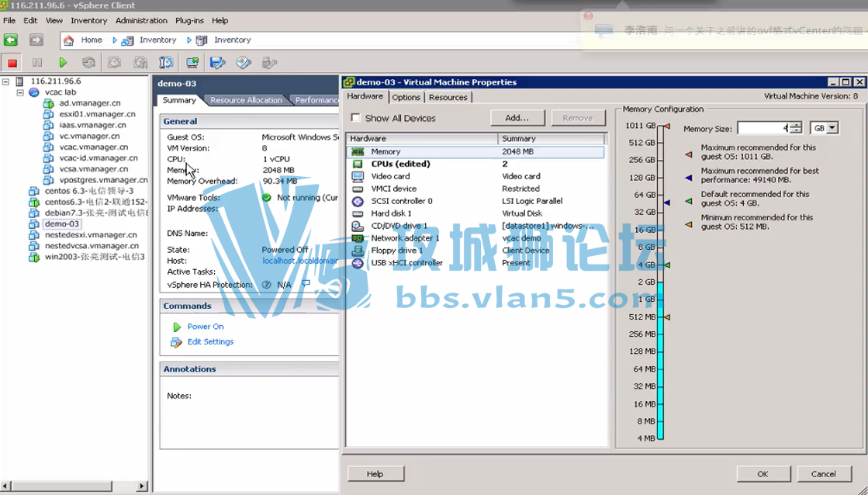Click the green default-recommended marker at 4 GB
The width and height of the screenshot is (868, 495).
point(667,265)
